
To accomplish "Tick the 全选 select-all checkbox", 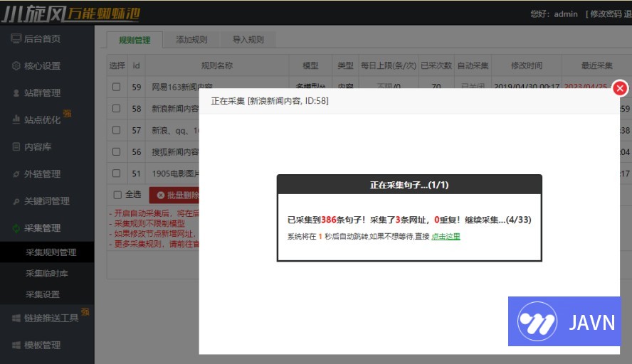I will 117,195.
